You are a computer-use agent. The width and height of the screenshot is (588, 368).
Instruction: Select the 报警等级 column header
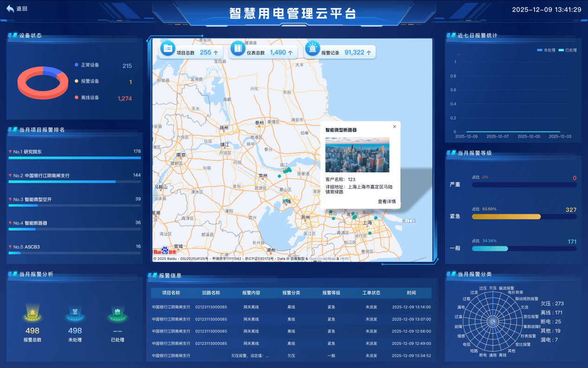click(331, 293)
